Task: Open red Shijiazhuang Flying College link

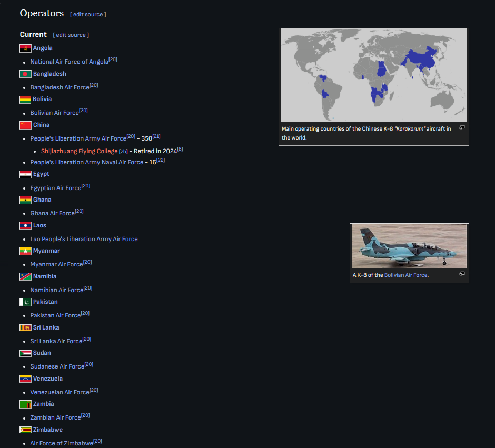Action: click(x=79, y=152)
